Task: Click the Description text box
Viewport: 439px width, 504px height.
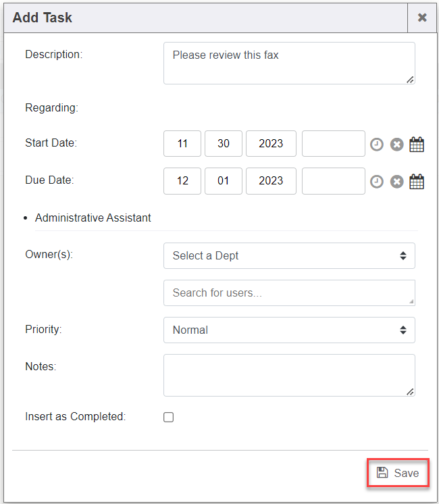Action: [x=289, y=63]
